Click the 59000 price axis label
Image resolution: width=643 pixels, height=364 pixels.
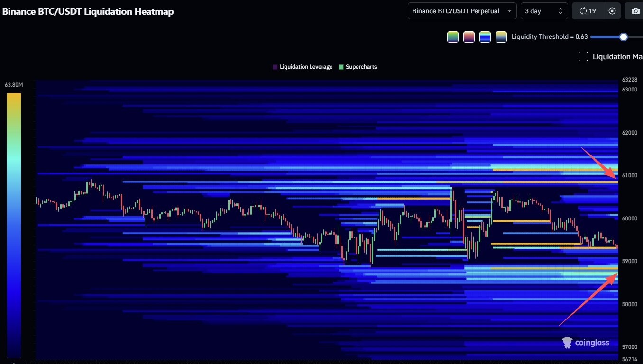[x=629, y=261]
